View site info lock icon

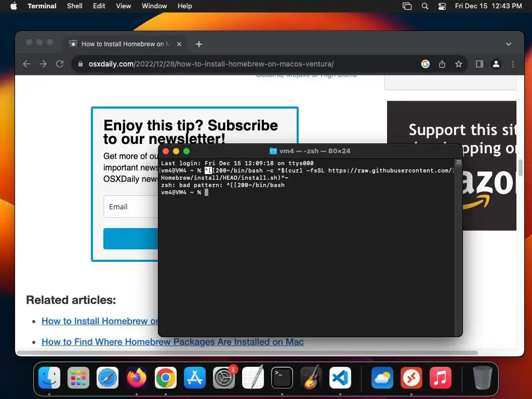pos(81,64)
